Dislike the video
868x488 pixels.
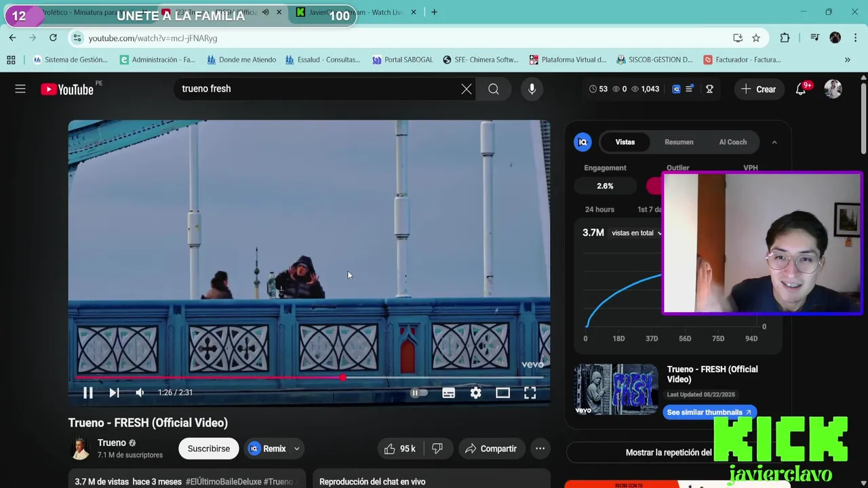(437, 449)
